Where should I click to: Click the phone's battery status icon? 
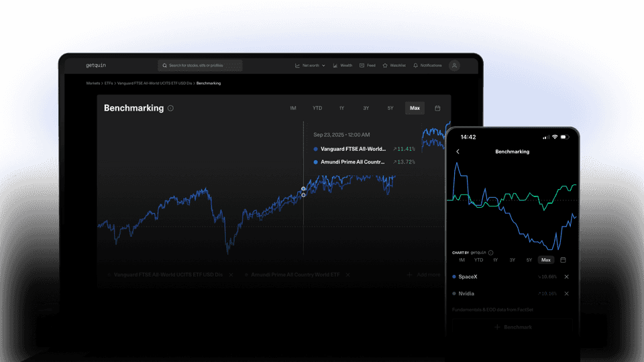tap(565, 137)
